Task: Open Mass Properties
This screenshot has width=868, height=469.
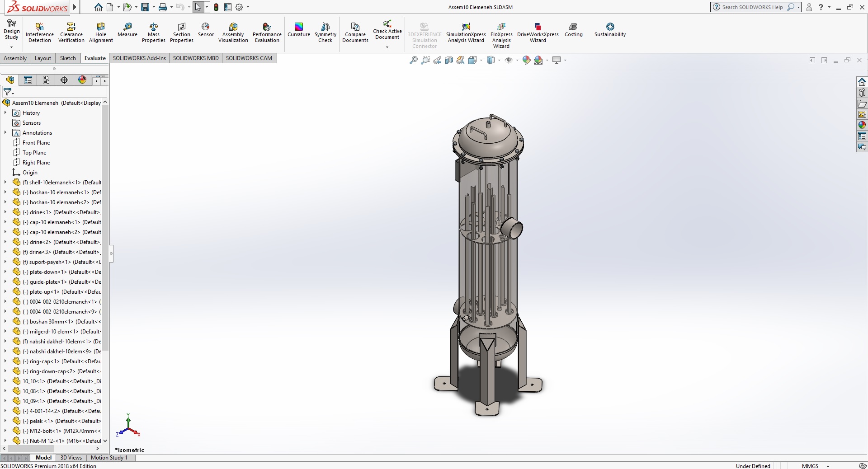Action: (x=154, y=33)
